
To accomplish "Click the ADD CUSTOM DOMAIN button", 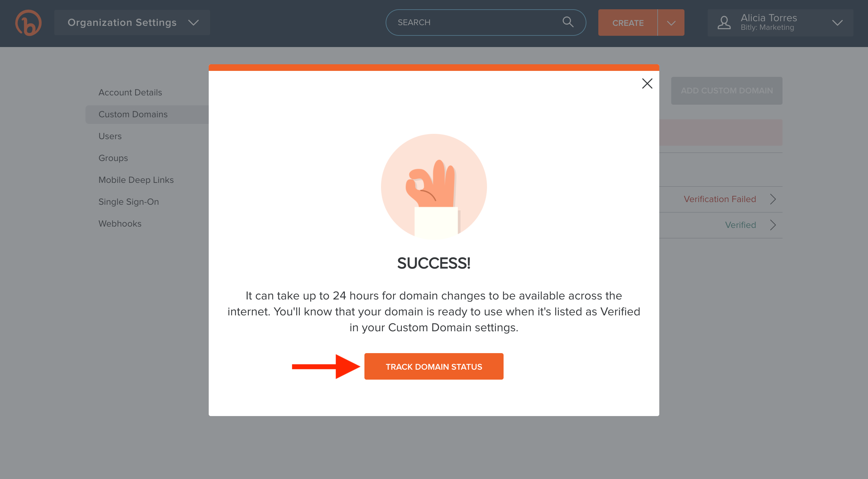I will tap(727, 90).
